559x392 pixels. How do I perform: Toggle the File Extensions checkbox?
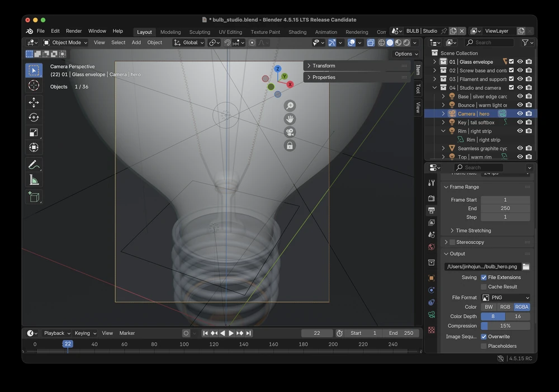click(x=484, y=277)
